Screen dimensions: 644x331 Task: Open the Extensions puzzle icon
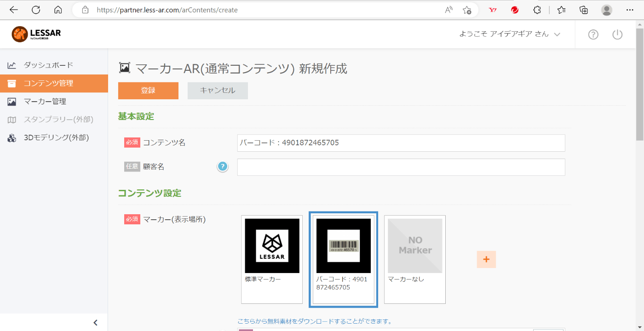pos(537,10)
